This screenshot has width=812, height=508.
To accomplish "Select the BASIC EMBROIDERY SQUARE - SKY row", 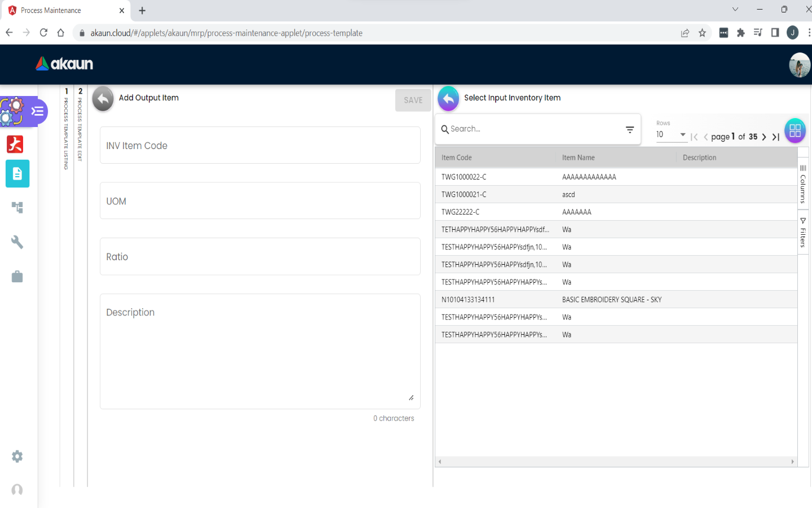I will click(612, 300).
